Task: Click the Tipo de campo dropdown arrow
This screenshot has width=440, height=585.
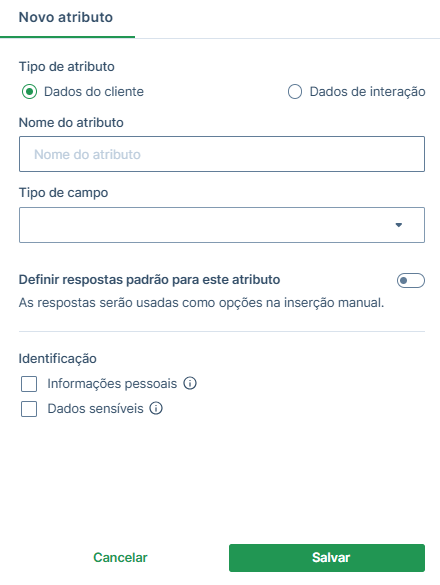Action: [x=399, y=225]
